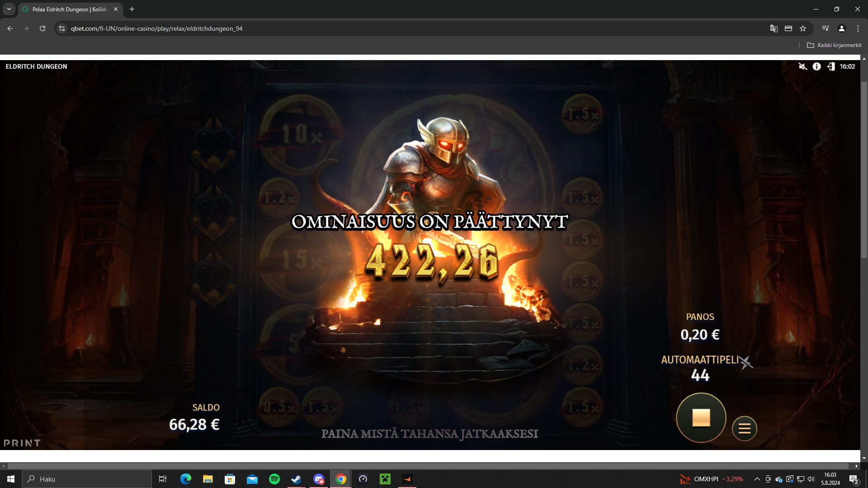Image resolution: width=868 pixels, height=488 pixels.
Task: Click the horizontal scrollbar at page bottom
Action: click(x=428, y=466)
